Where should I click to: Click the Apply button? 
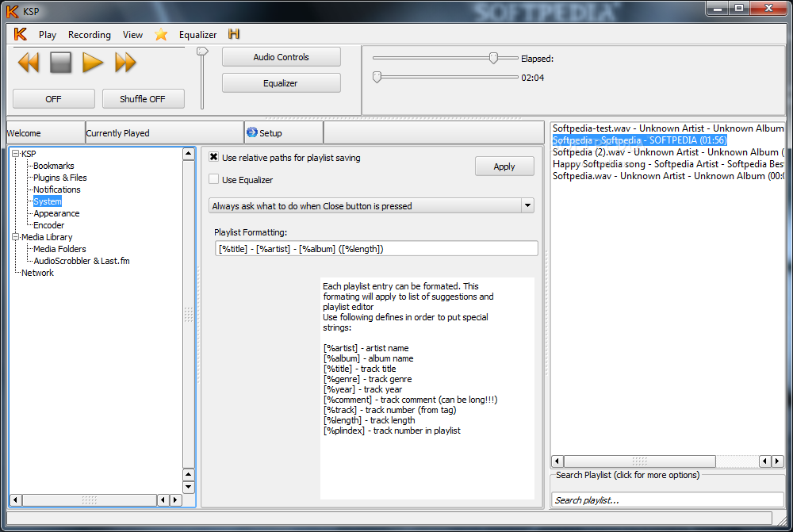(x=504, y=166)
